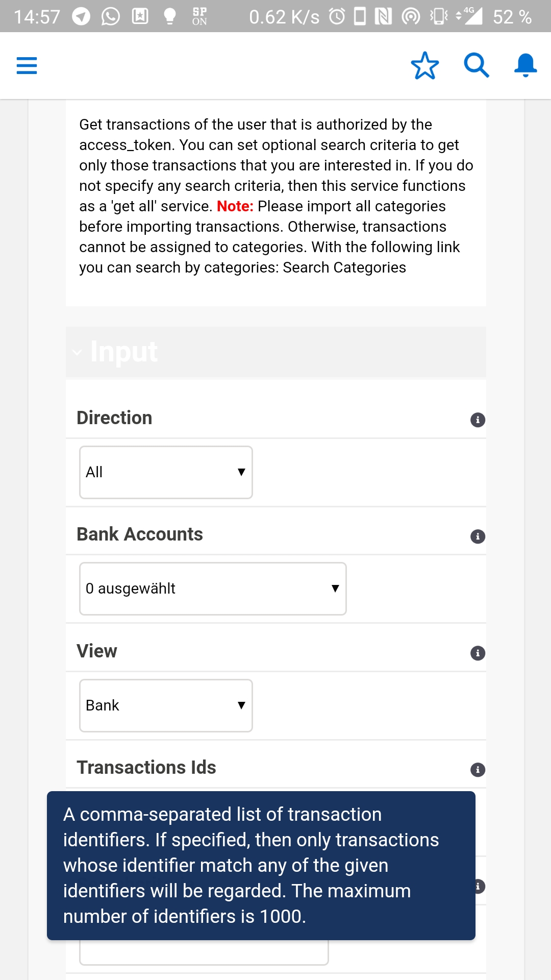Show info for Direction field

pos(478,420)
